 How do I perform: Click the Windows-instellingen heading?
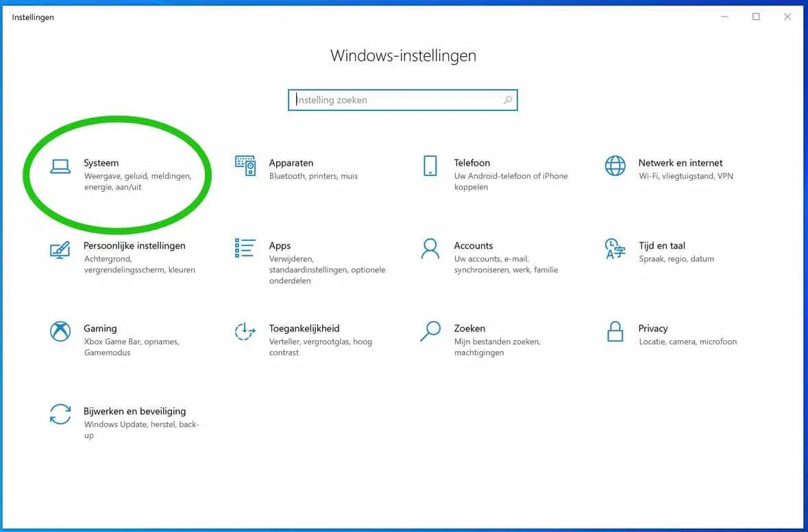(x=403, y=55)
